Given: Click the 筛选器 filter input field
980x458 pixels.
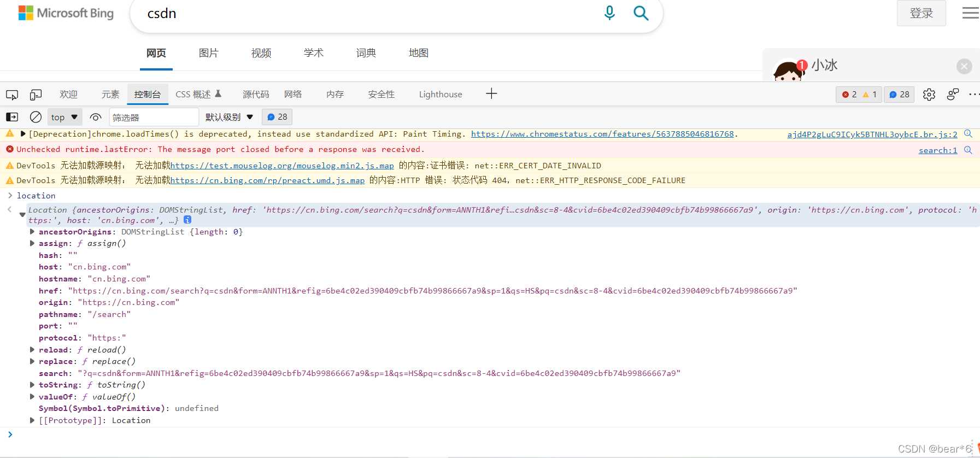Looking at the screenshot, I should 153,117.
